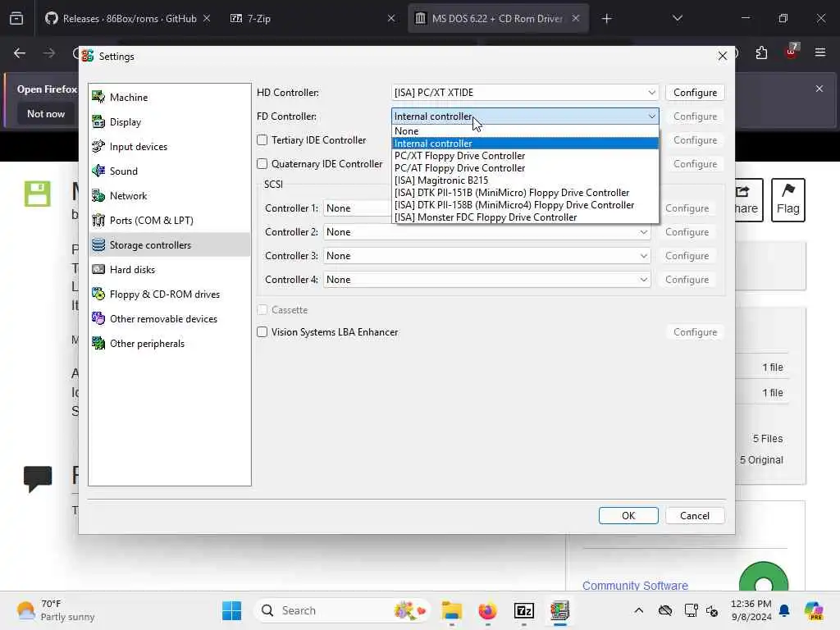
Task: Click the taskbar Search box
Action: 341,610
